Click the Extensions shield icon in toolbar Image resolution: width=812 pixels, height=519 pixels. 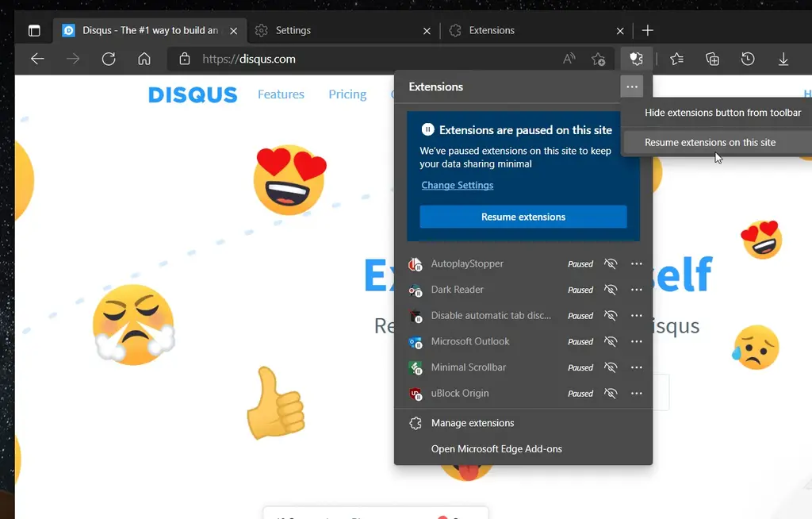tap(635, 59)
